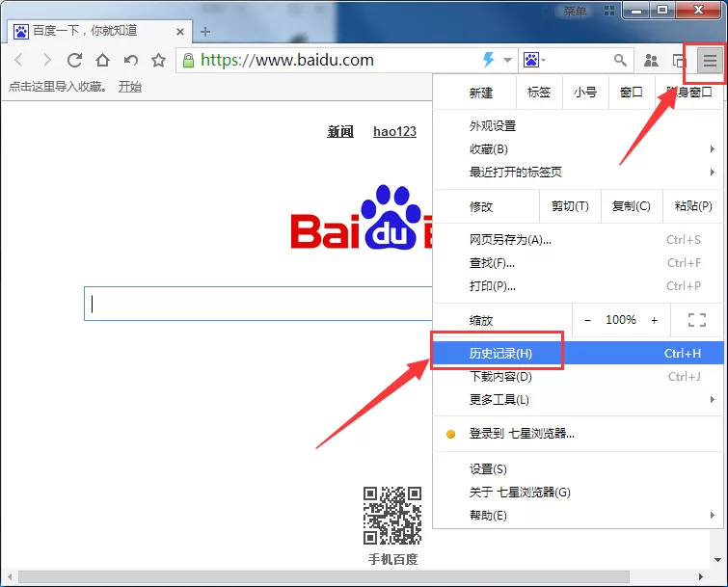Open the 新闻 link

point(339,131)
